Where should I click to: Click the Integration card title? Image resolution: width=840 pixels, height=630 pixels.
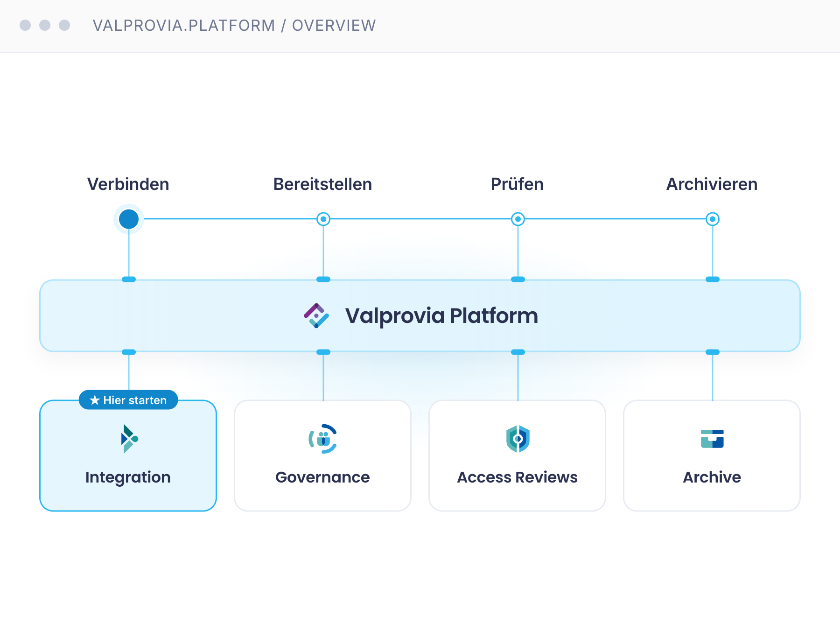point(128,477)
